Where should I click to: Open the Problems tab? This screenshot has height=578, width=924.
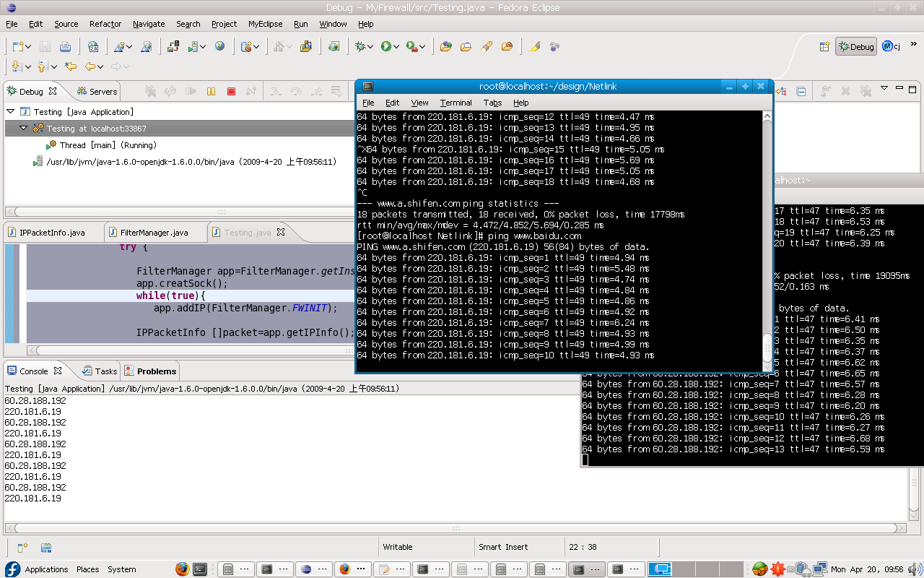[156, 371]
